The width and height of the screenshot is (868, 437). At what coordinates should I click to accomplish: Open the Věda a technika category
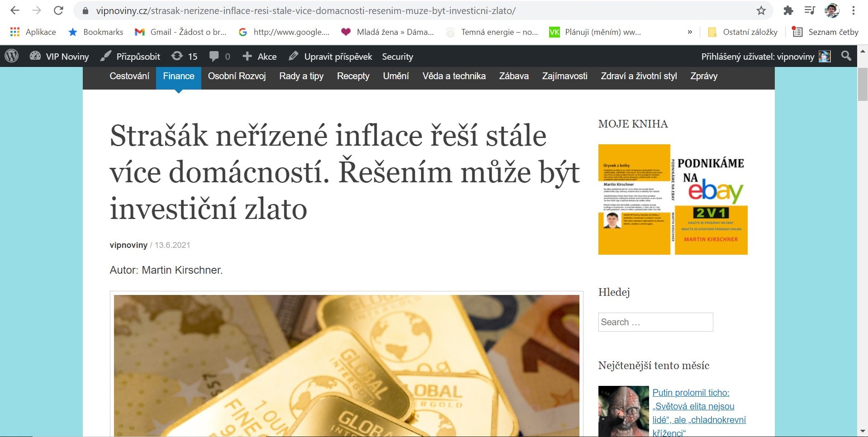(x=454, y=76)
